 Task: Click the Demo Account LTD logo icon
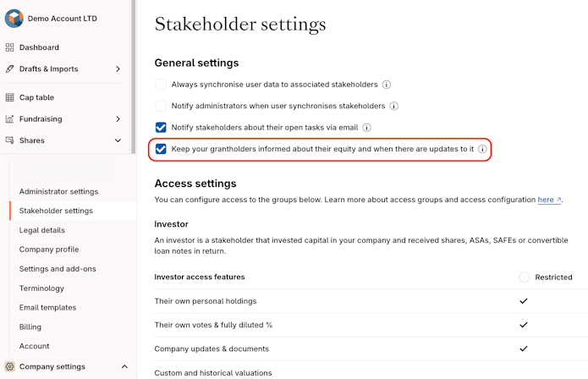[x=14, y=19]
